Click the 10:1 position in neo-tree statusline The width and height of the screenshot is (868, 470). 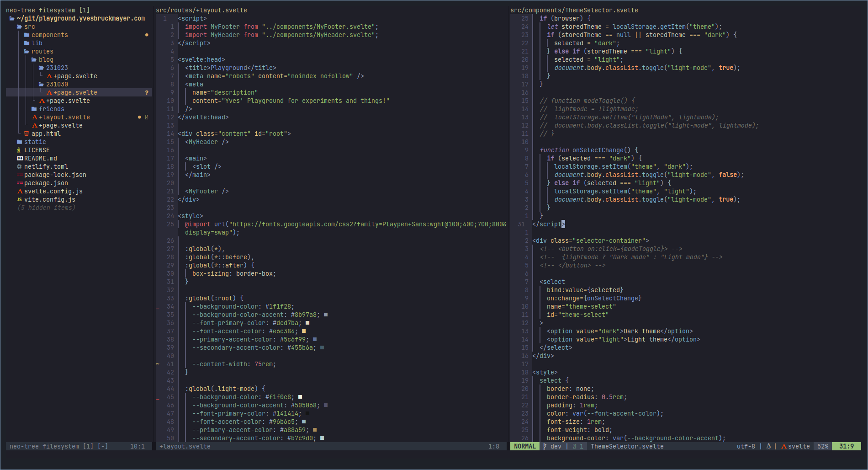coord(138,447)
